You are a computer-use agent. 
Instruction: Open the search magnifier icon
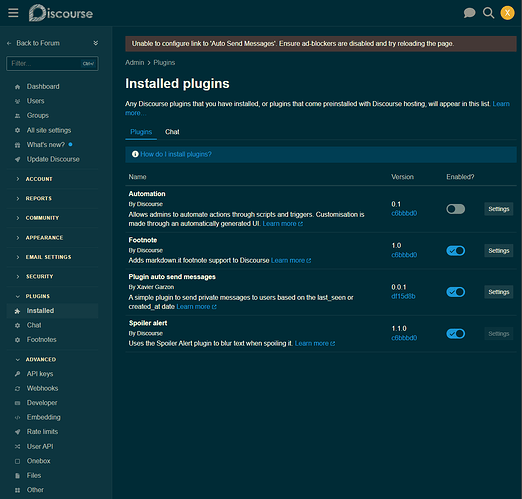tap(488, 13)
